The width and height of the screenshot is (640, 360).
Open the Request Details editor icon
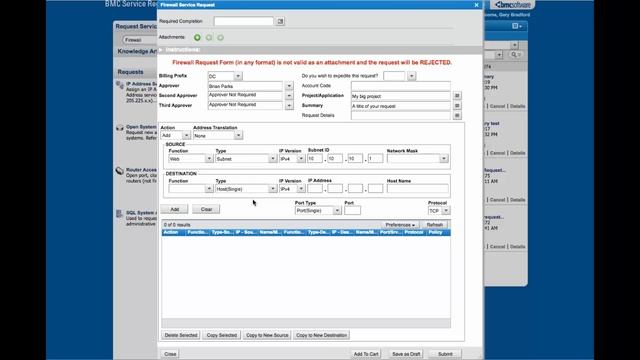point(457,116)
